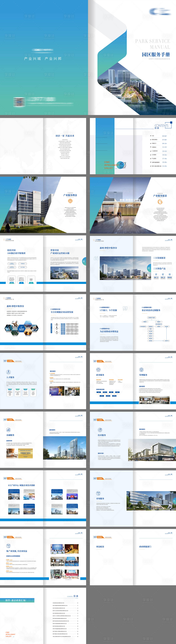Click the appendix CONTENTS 目录 header
Image resolution: width=176 pixels, height=644 pixels.
coord(73,596)
